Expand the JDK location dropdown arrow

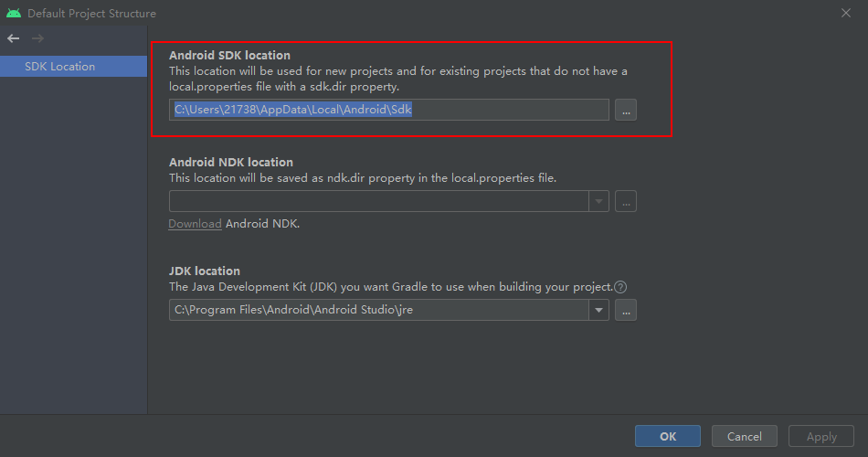598,310
